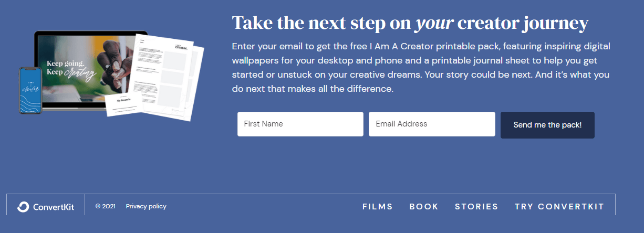Click the ConvertKit circular logo icon

tap(23, 207)
